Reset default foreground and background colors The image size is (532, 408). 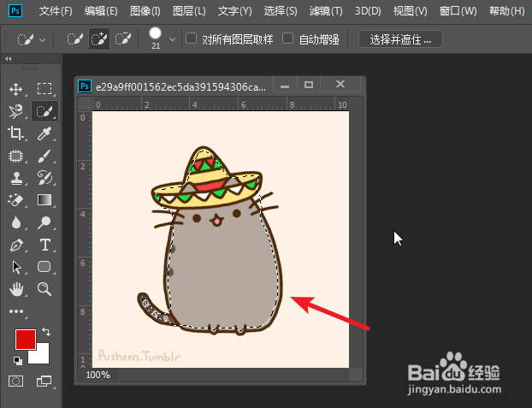point(18,360)
